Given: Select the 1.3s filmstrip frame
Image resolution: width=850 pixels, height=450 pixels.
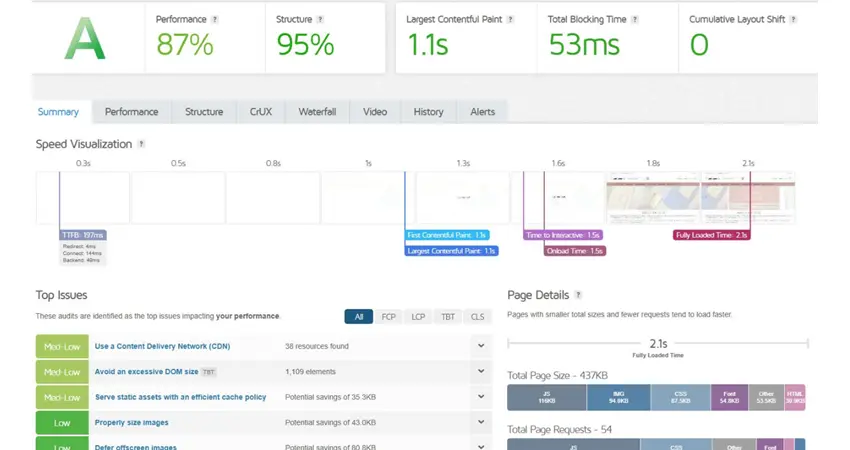Looking at the screenshot, I should coord(463,197).
